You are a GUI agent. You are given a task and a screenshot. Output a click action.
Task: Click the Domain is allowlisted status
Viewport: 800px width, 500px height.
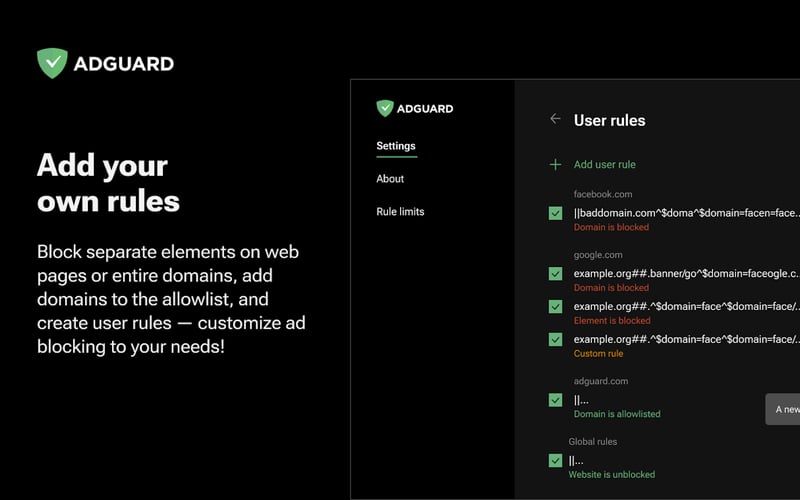[x=617, y=414]
